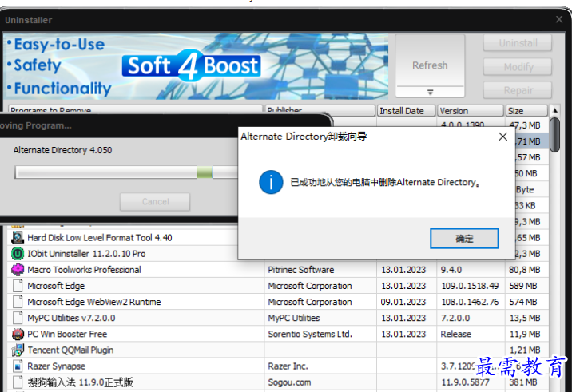
Task: Click the scrollbar up arrow
Action: (x=555, y=110)
